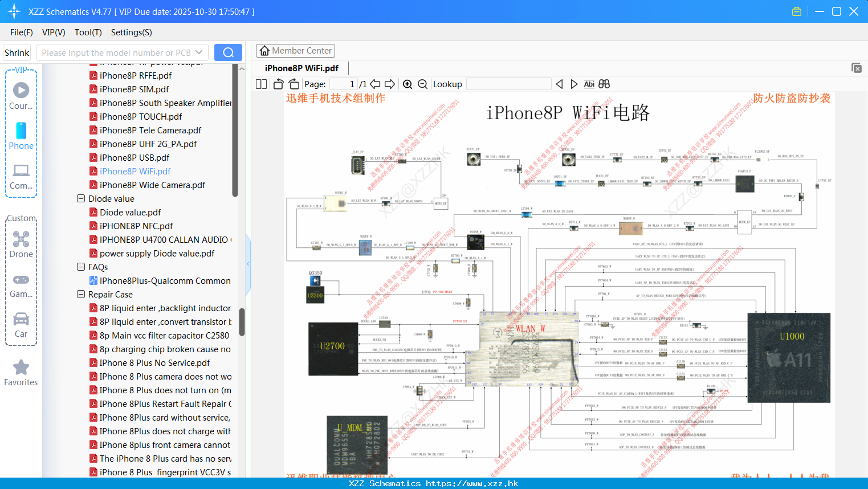Click the XZZ app logo
This screenshot has width=868, height=489.
click(14, 11)
